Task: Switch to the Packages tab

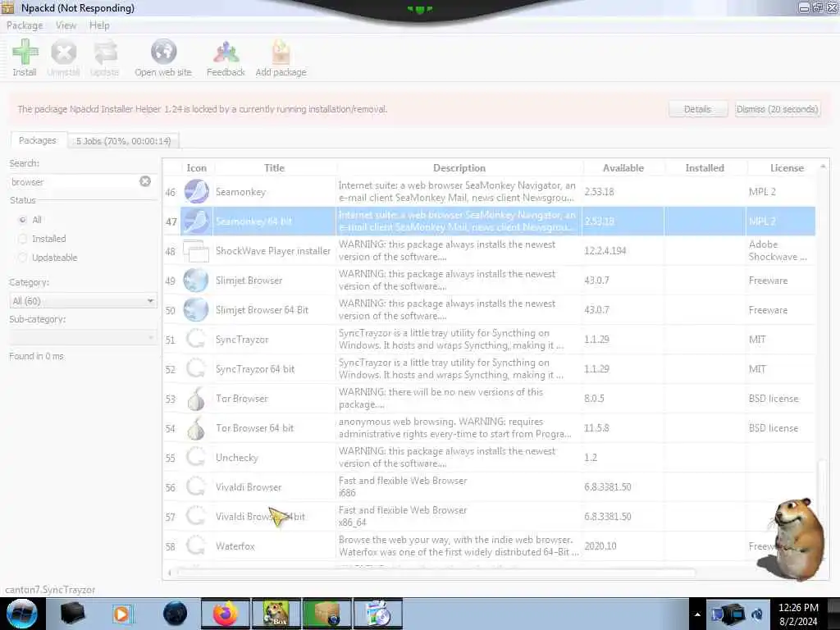Action: click(38, 140)
